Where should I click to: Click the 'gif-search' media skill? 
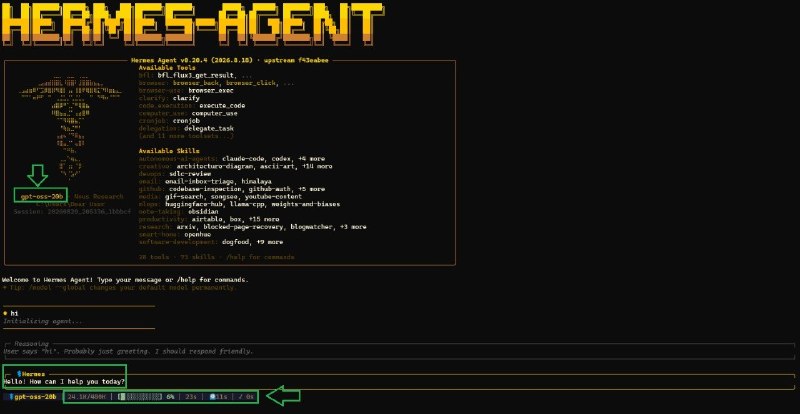[x=184, y=197]
